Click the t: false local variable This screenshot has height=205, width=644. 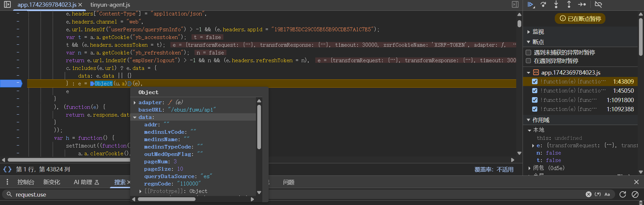tap(548, 160)
